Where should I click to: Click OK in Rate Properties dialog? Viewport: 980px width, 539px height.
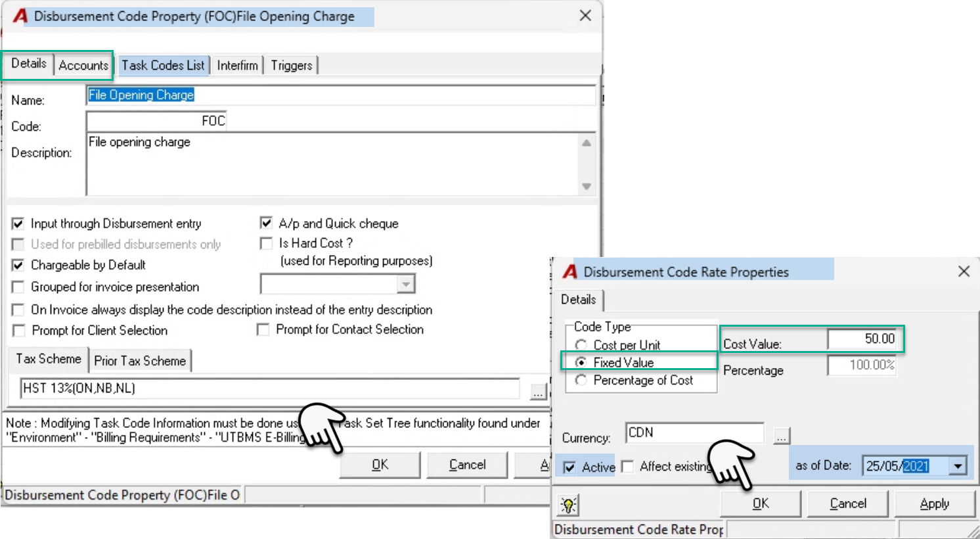point(761,504)
